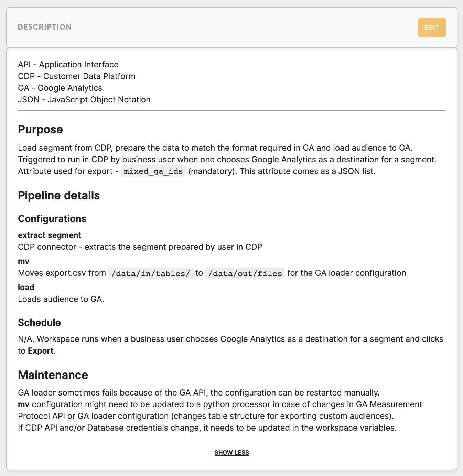
Task: Click the DESCRIPTION header label
Action: 45,27
